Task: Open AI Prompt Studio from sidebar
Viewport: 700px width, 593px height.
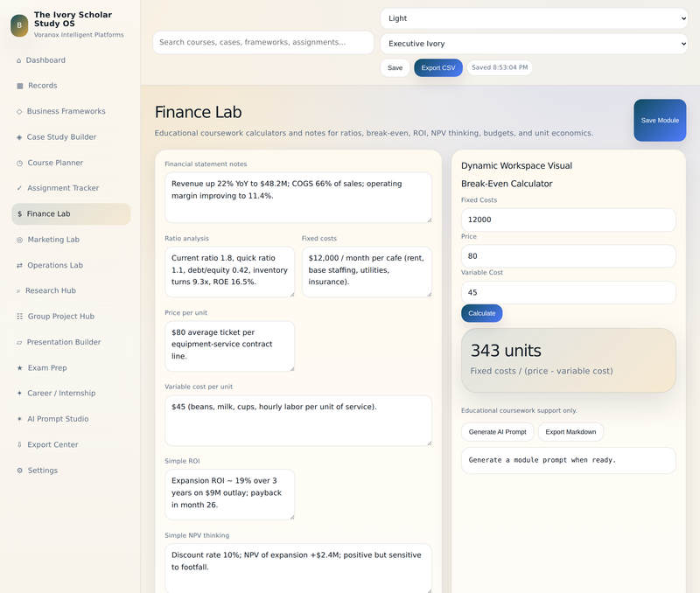Action: click(x=71, y=419)
